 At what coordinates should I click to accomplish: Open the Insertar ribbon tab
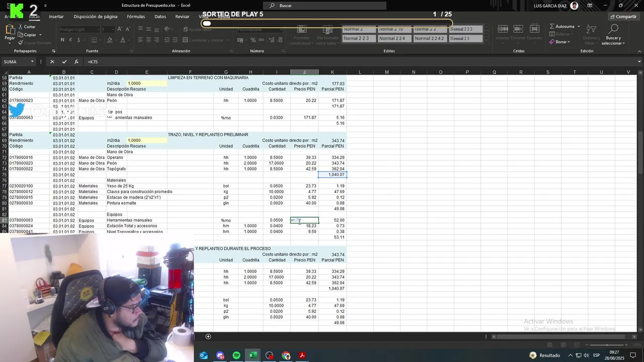56,17
